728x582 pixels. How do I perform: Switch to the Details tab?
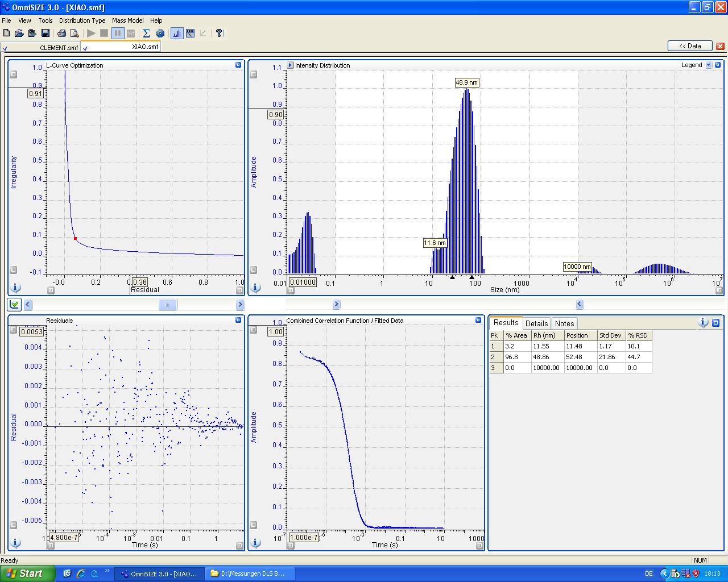536,323
